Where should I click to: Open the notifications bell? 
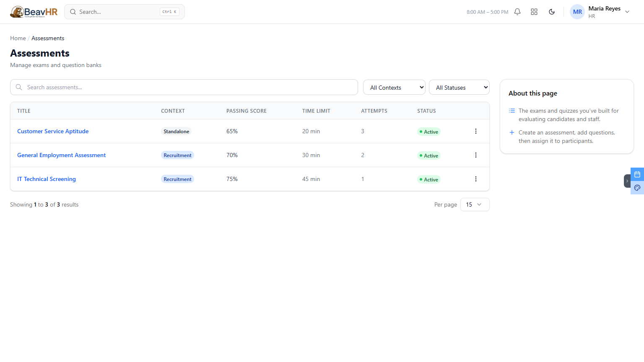(517, 12)
